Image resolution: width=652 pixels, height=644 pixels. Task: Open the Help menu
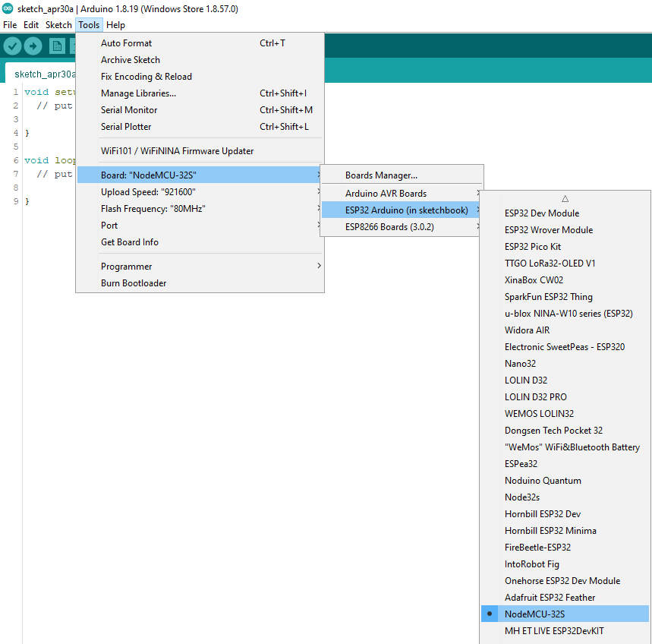click(x=115, y=25)
